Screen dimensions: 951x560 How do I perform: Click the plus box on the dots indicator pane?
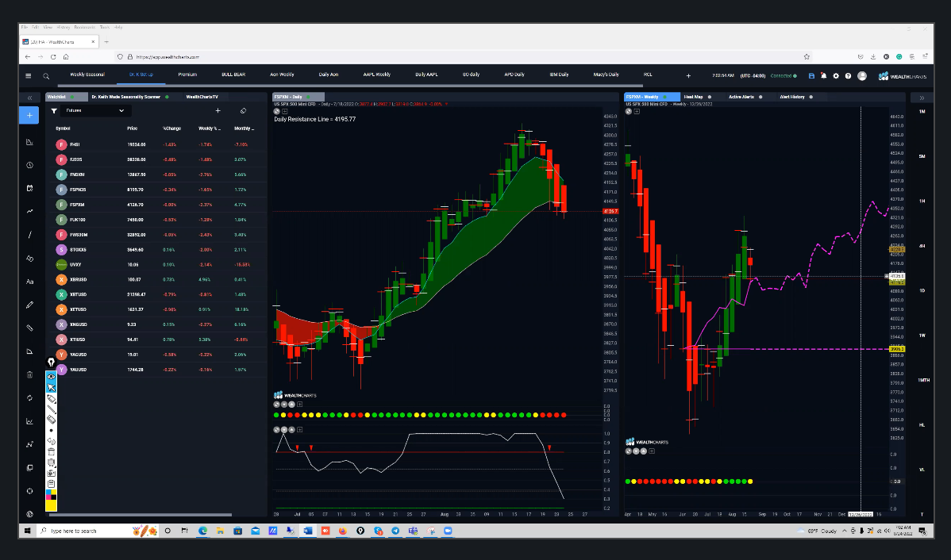click(x=299, y=405)
